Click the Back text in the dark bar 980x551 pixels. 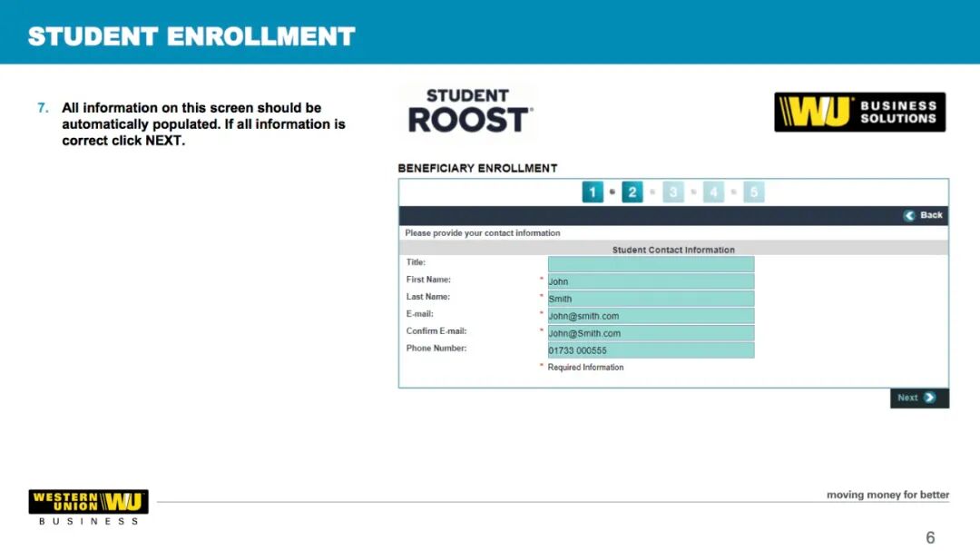[931, 215]
